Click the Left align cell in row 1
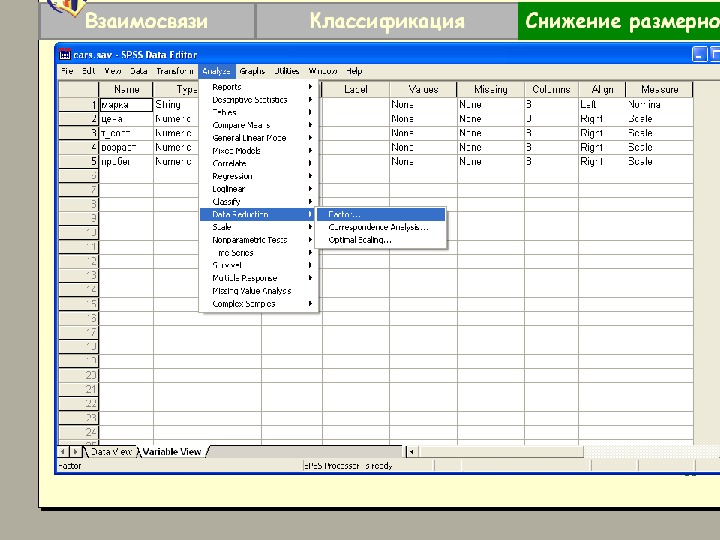Viewport: 720px width, 540px height. [x=602, y=105]
